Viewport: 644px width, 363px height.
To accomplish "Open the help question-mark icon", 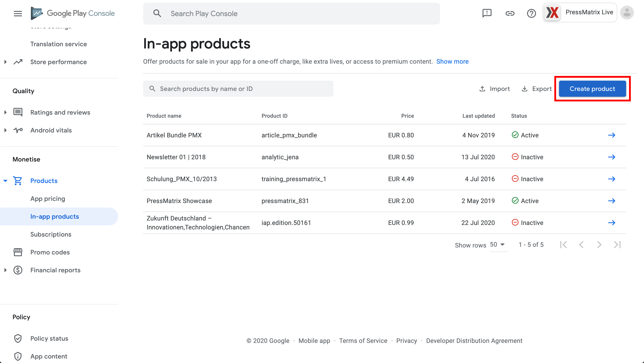I will [532, 13].
